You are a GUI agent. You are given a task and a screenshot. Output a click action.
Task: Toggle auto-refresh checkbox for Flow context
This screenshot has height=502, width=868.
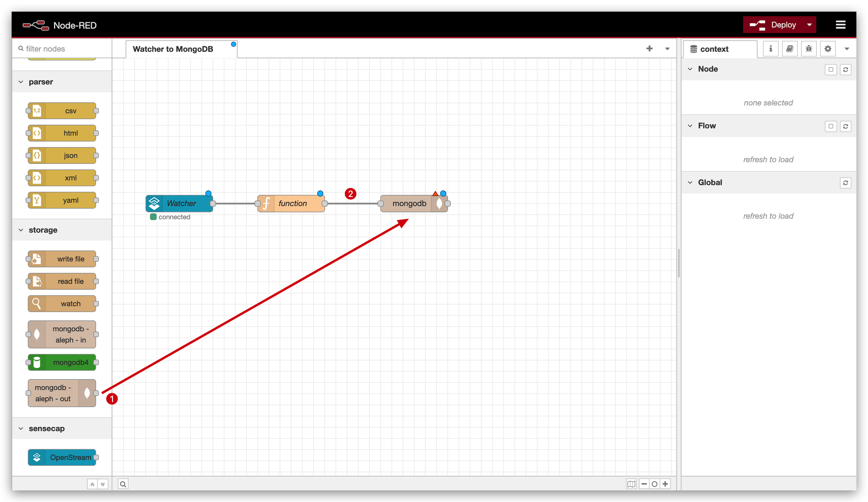click(x=831, y=126)
